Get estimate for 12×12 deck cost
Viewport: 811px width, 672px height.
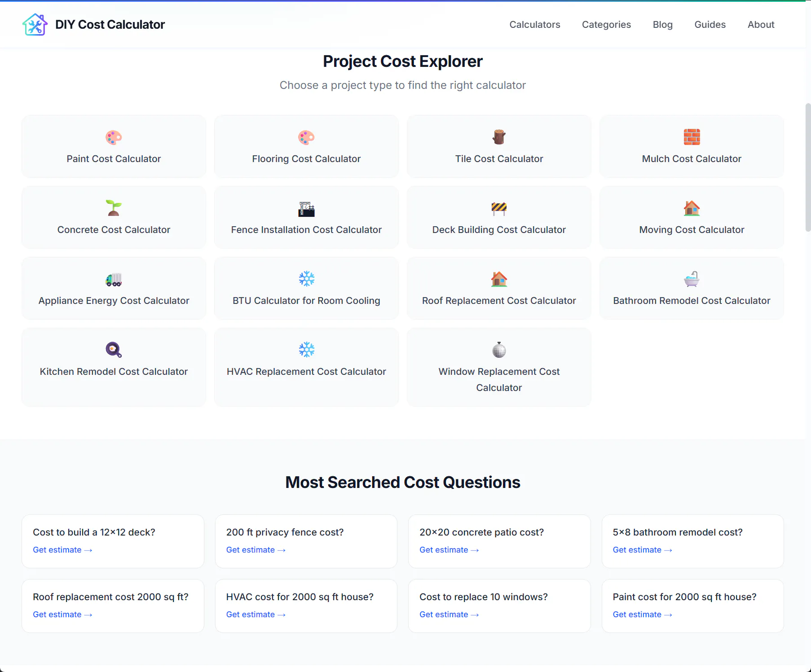click(62, 550)
